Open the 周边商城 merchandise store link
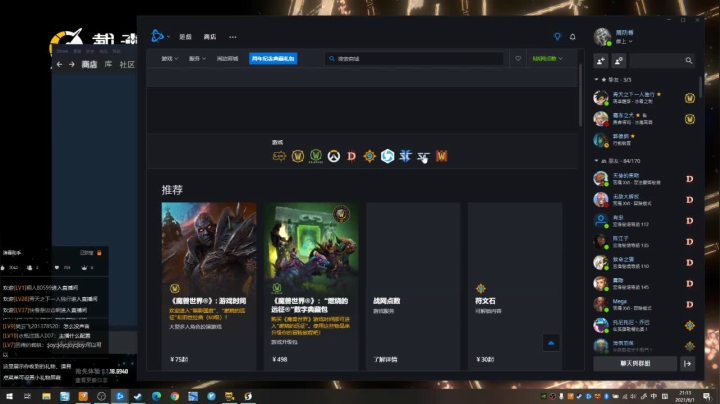 pyautogui.click(x=227, y=59)
